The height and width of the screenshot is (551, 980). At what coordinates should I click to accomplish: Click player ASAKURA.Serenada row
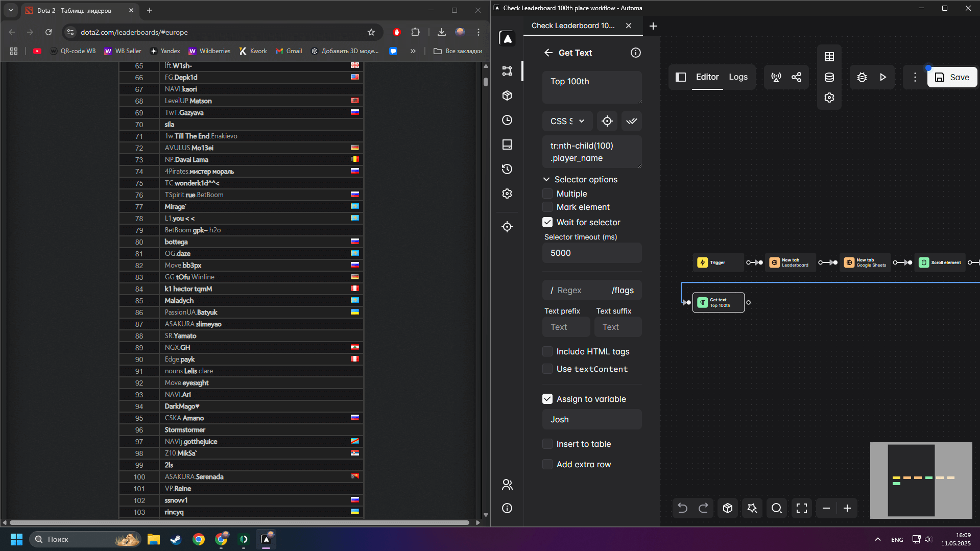[x=241, y=476]
